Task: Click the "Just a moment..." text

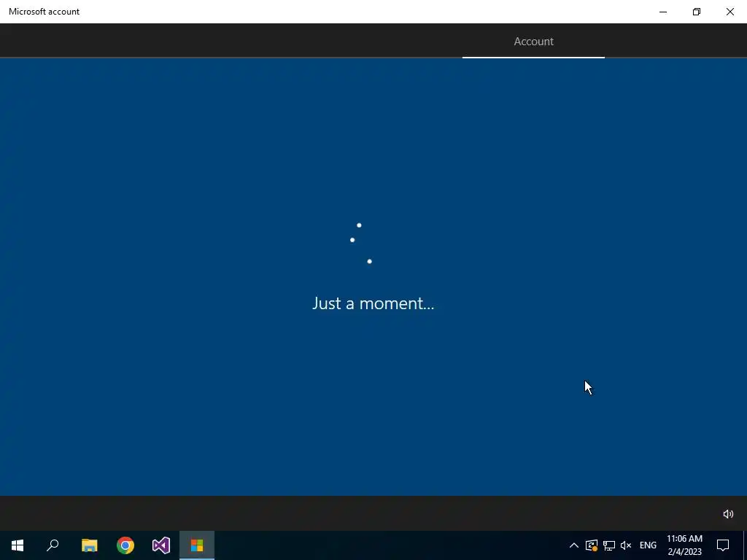Action: click(x=373, y=303)
